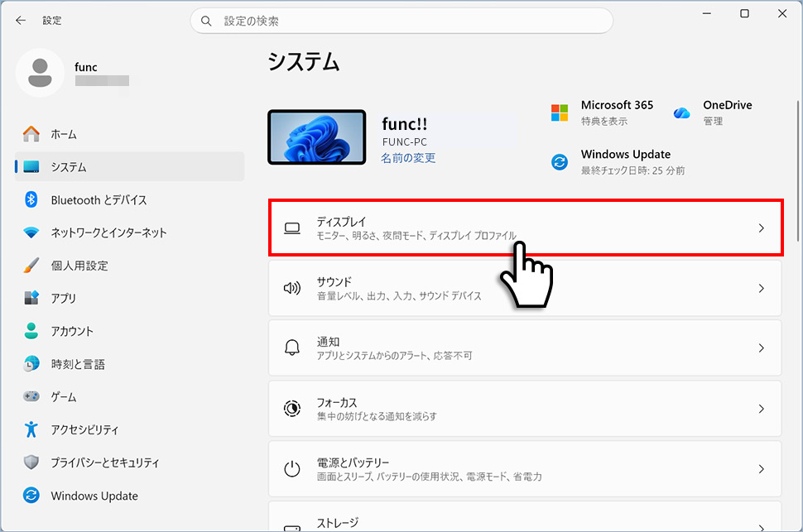Viewport: 803px width, 532px height.
Task: Click the 個人用設定 paintbrush icon
Action: 31,266
